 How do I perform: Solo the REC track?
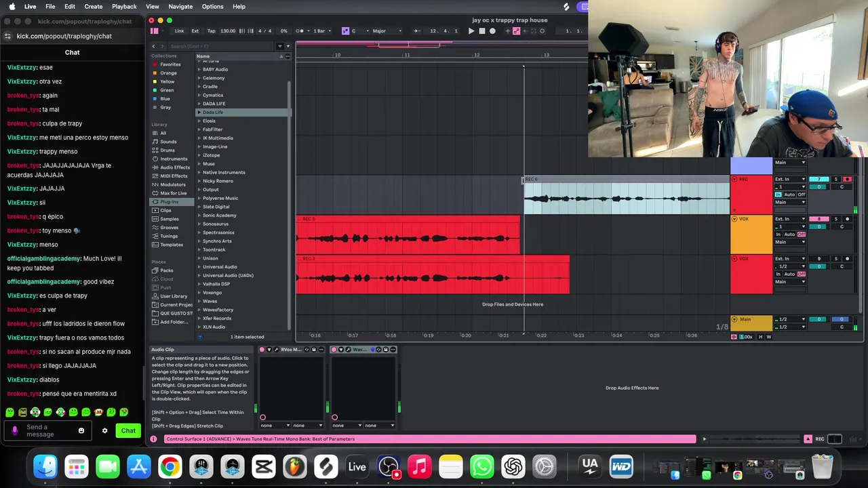tap(836, 179)
